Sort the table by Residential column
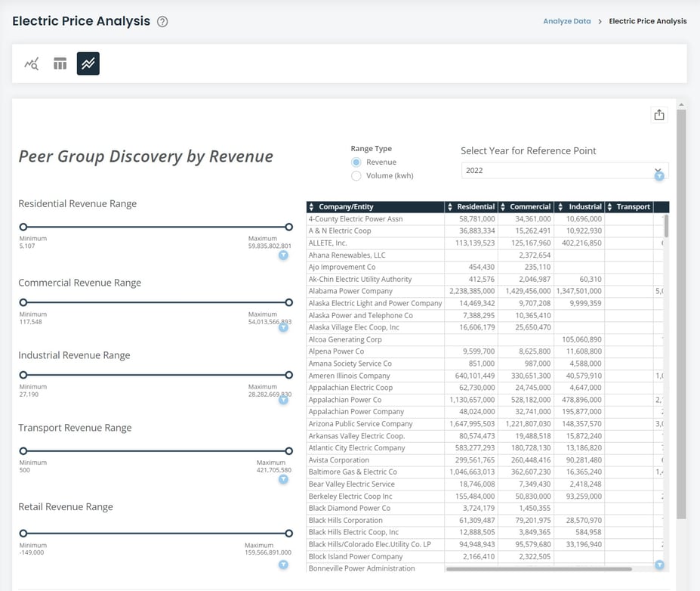Viewport: 700px width, 591px height. point(450,207)
